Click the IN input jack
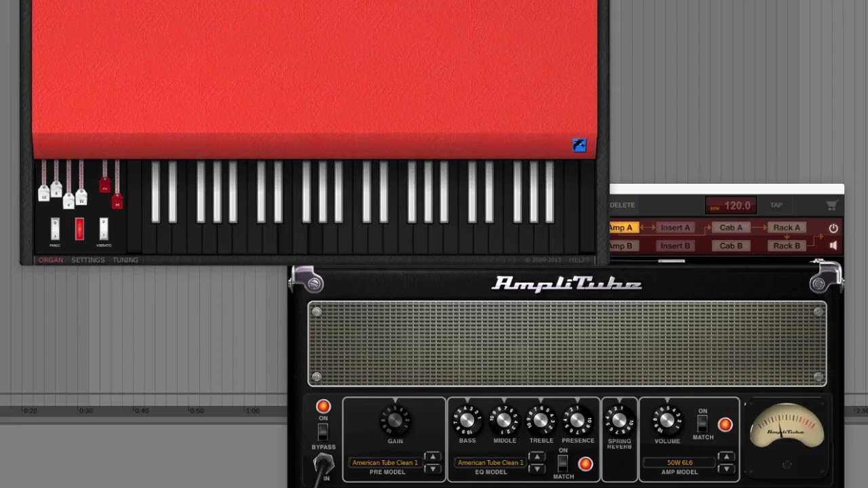Screen dimensions: 868x488 [323, 464]
